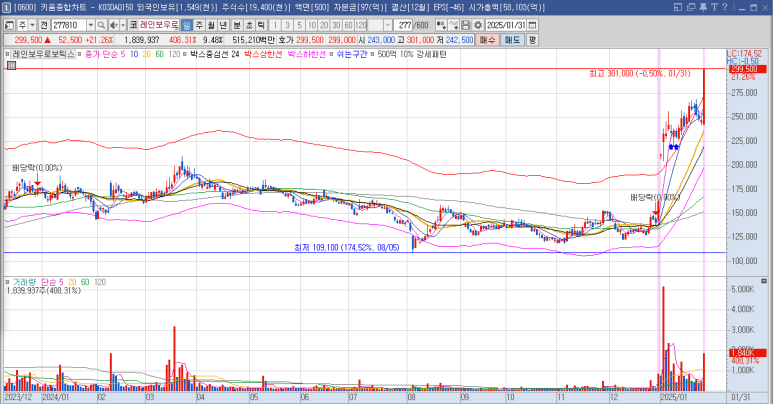Click the stock code input field 277810
Viewport: 773px width, 404px height.
pos(69,25)
